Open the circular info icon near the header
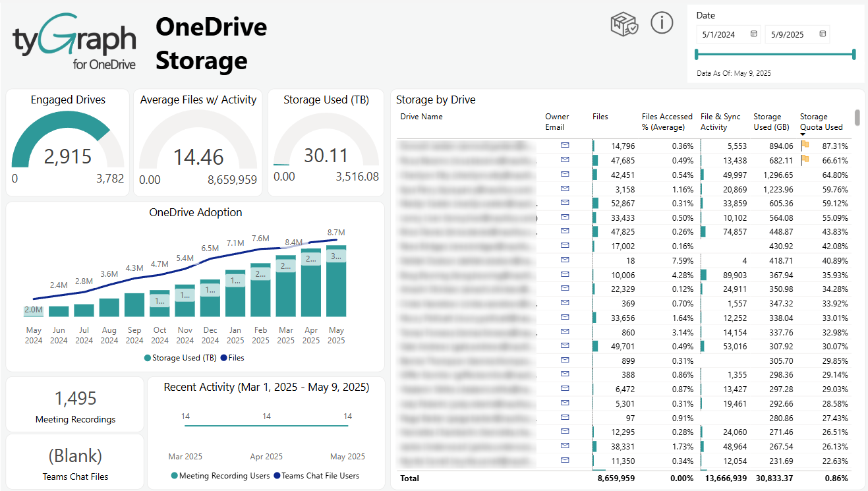The height and width of the screenshot is (491, 868). coord(662,22)
